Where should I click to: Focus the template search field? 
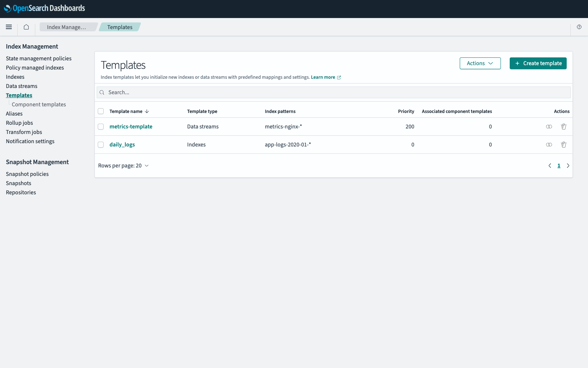334,92
